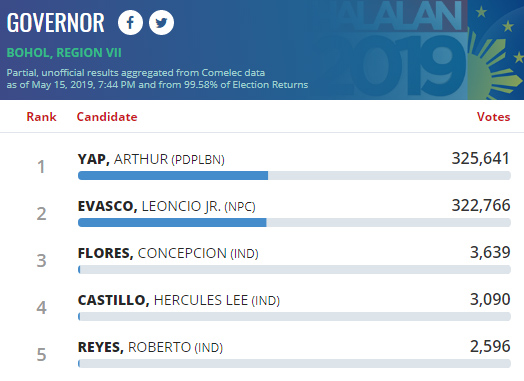Open candidate FLORES, CONCEPCION (IND)
Screen dimensions: 524x381
click(x=168, y=253)
